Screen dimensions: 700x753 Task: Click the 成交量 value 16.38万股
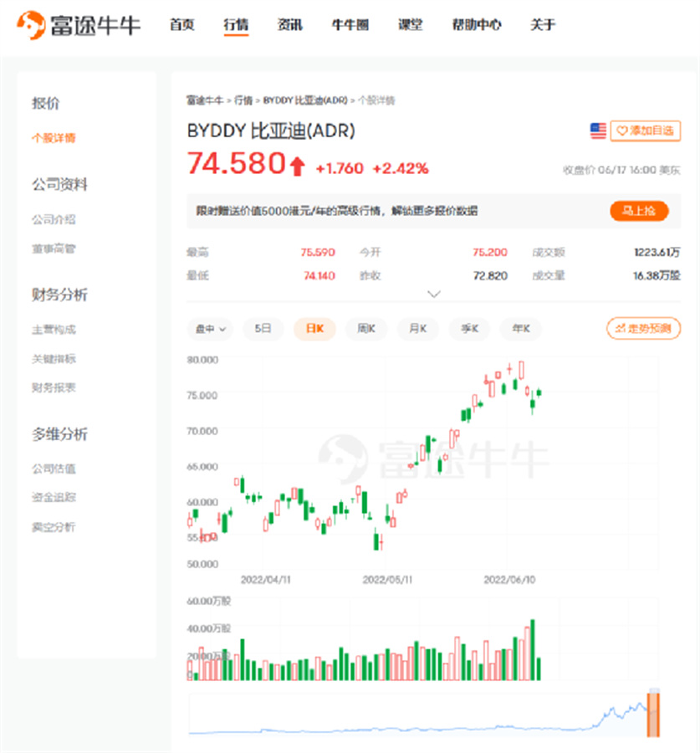tap(657, 275)
